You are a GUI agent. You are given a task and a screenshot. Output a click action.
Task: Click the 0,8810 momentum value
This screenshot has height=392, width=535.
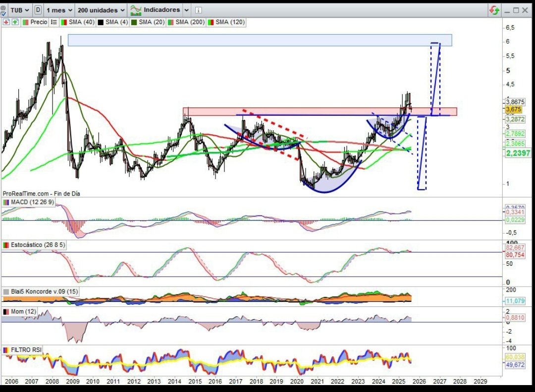(x=515, y=318)
